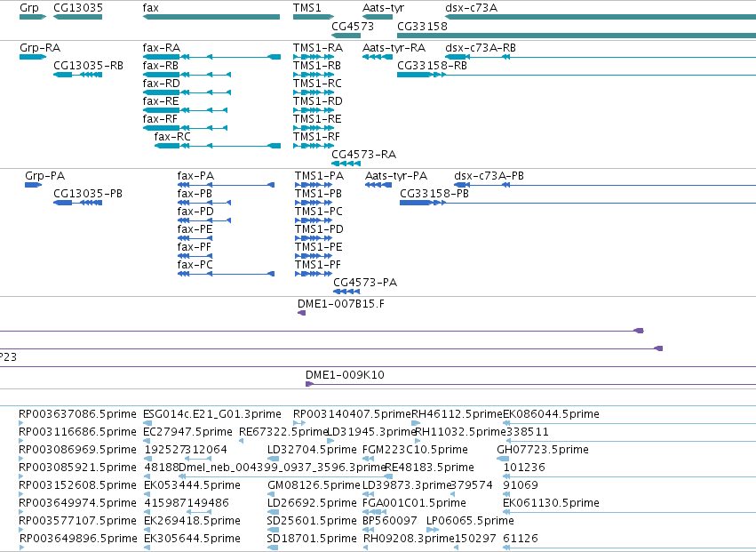This screenshot has height=552, width=756.
Task: Click the fax-RA transcript label
Action: tap(162, 48)
